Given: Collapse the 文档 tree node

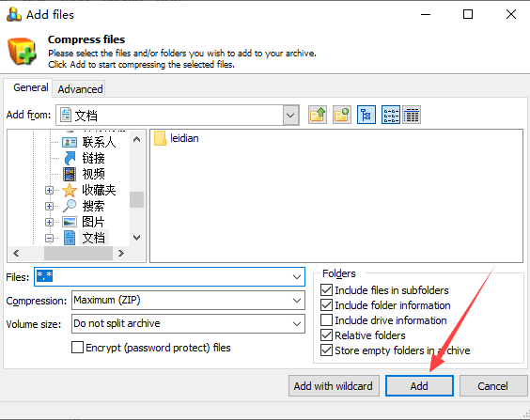Looking at the screenshot, I should coord(50,238).
